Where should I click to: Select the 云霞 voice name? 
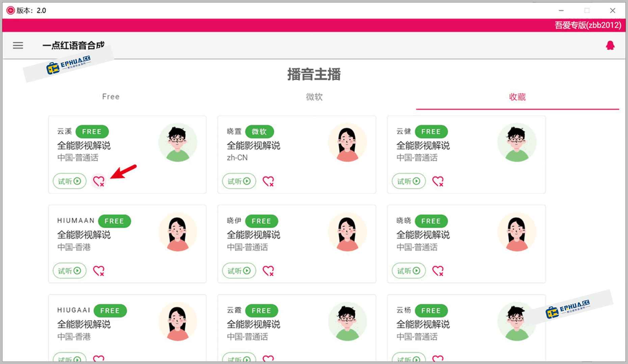tap(234, 310)
